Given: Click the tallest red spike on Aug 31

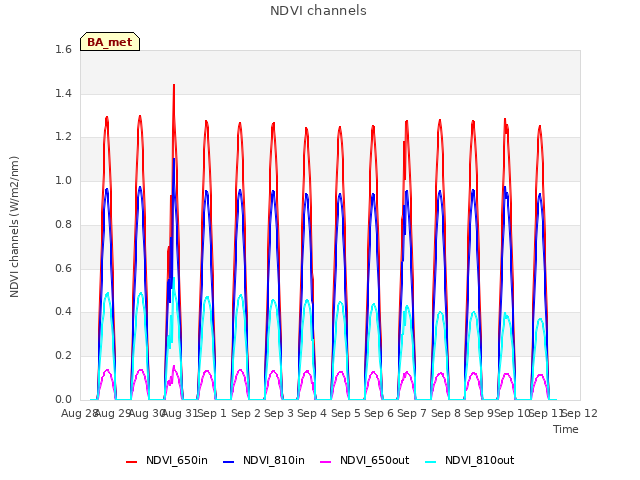Looking at the screenshot, I should pyautogui.click(x=174, y=87).
